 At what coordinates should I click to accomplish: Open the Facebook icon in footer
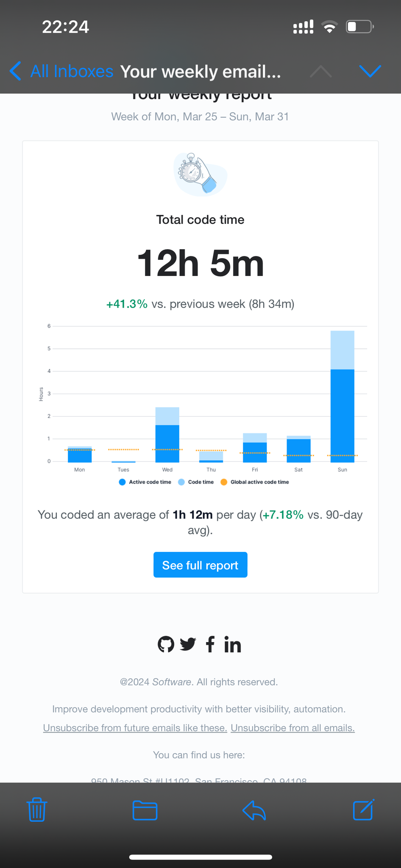(210, 644)
